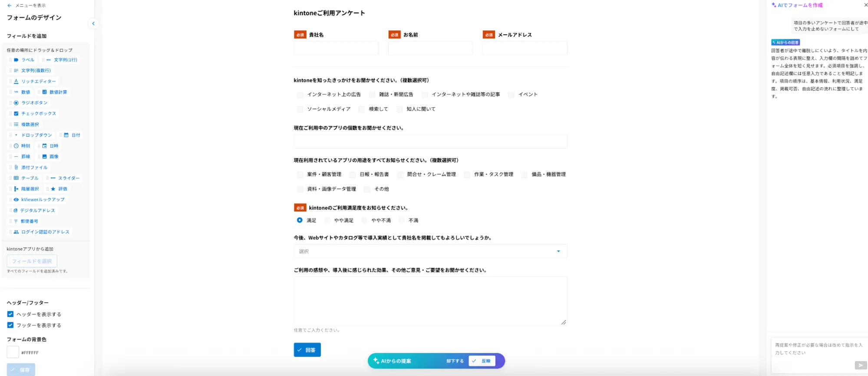Select the 日時 field item
The image size is (868, 376).
(49, 146)
